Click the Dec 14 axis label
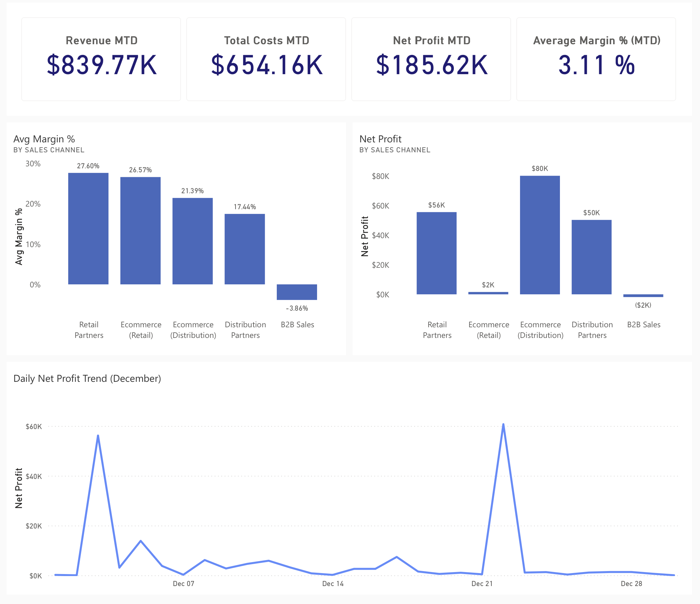Screen dimensions: 700x604 [333, 584]
